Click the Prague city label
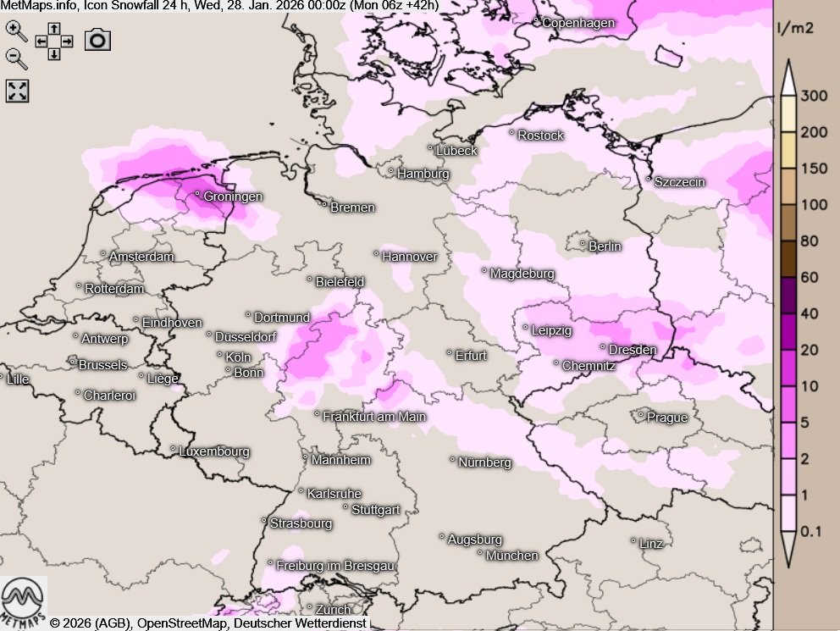This screenshot has width=840, height=631. click(666, 417)
